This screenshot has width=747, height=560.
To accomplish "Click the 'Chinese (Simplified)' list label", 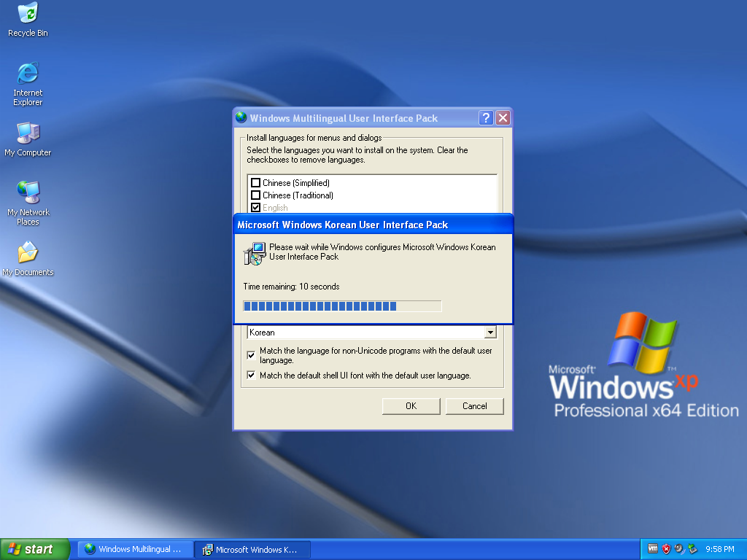I will click(x=296, y=183).
